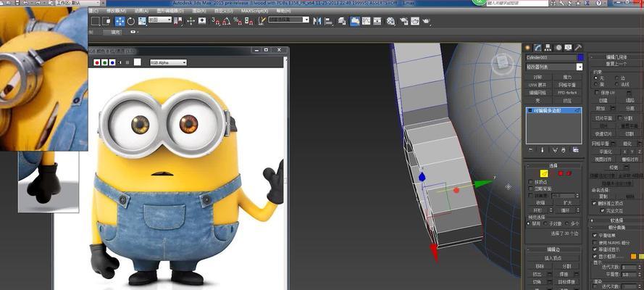644x290 pixels.
Task: Open the reference coordinate system dropdown
Action: tap(160, 20)
